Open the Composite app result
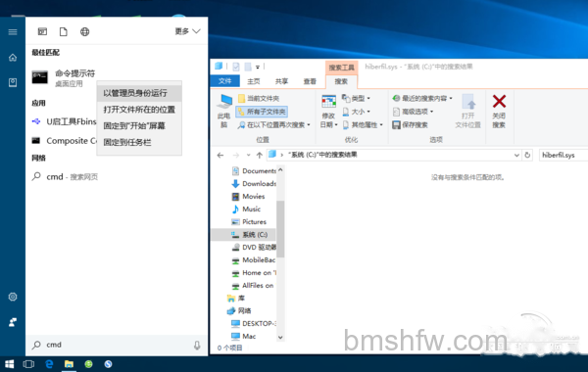This screenshot has width=588, height=372. (64, 141)
